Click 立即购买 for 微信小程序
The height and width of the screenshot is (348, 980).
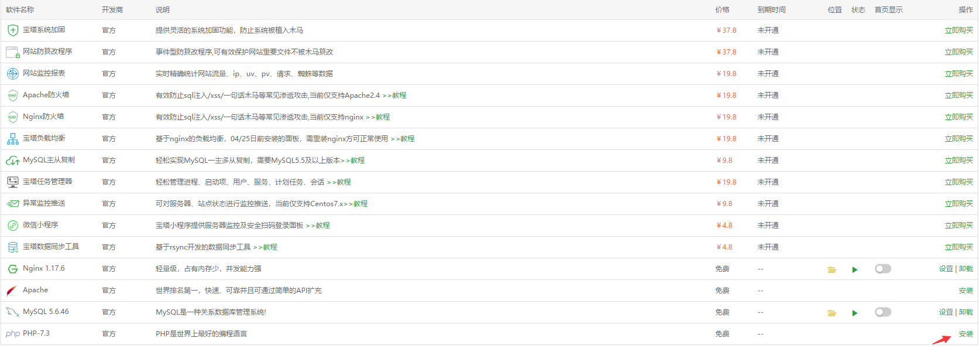click(959, 226)
